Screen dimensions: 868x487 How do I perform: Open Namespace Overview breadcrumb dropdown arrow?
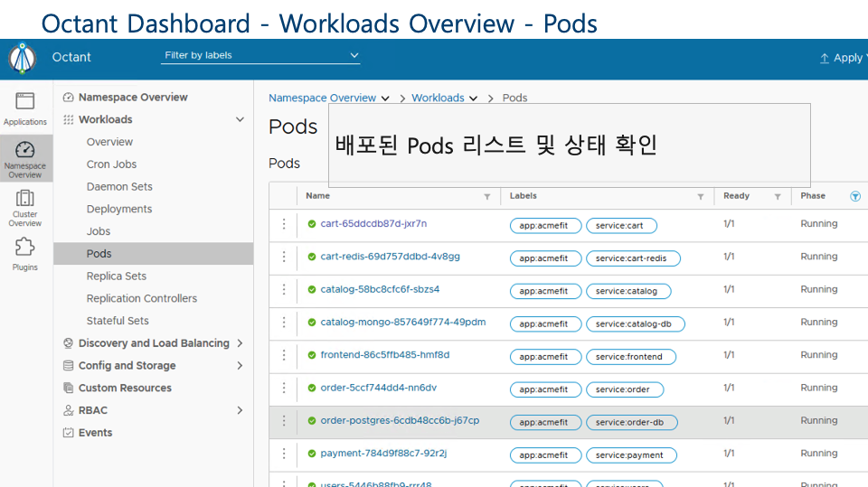click(x=385, y=98)
